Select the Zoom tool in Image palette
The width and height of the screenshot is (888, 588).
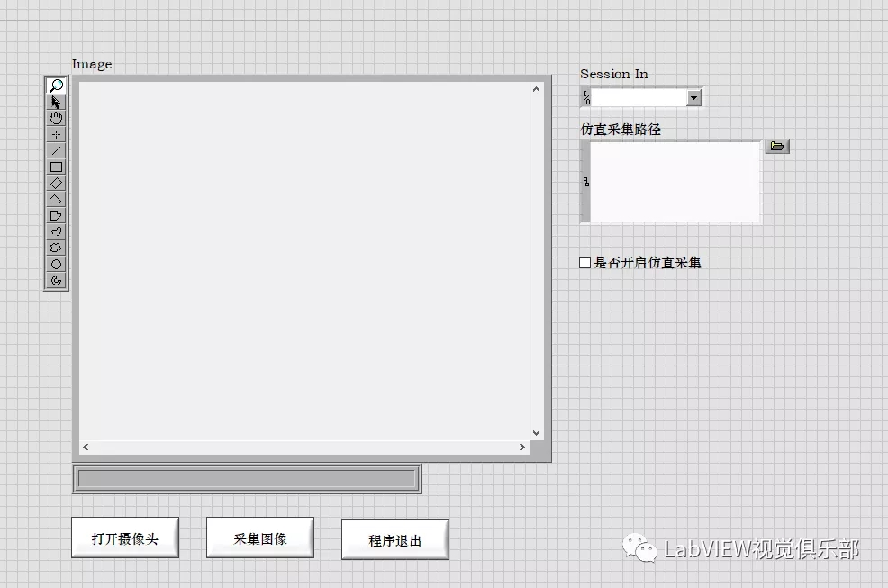pyautogui.click(x=56, y=86)
